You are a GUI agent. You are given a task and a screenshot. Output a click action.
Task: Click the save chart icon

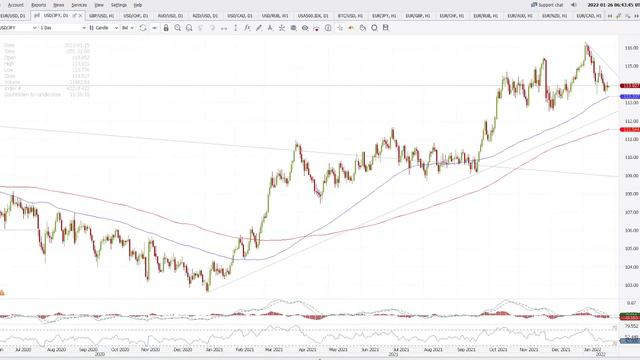(386, 28)
